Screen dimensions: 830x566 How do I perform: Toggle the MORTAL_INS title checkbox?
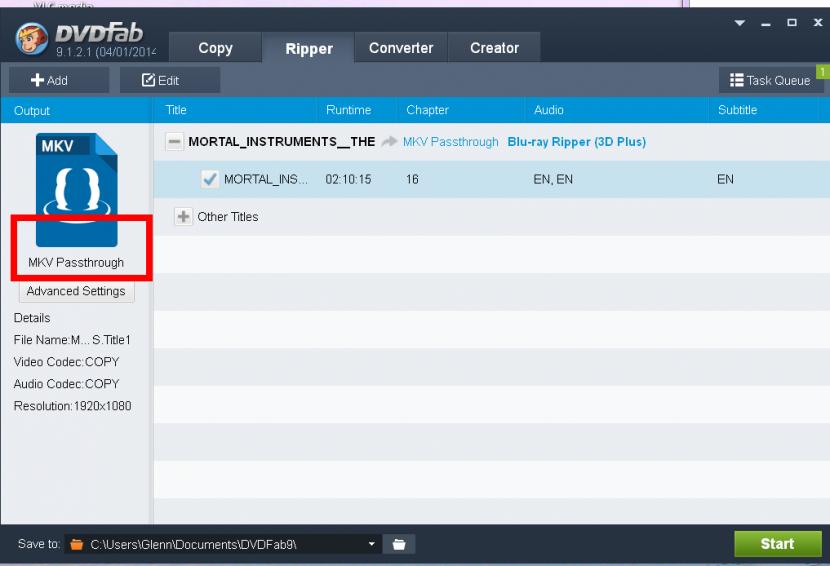210,179
